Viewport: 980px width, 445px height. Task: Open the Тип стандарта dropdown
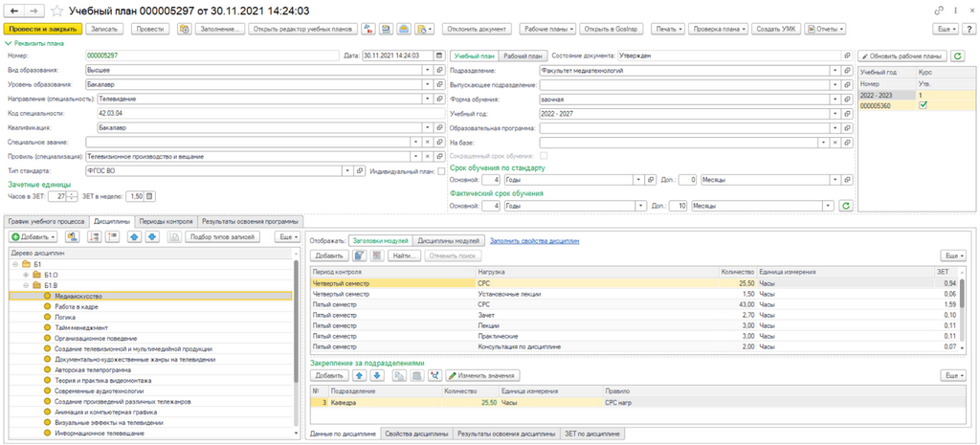click(348, 170)
